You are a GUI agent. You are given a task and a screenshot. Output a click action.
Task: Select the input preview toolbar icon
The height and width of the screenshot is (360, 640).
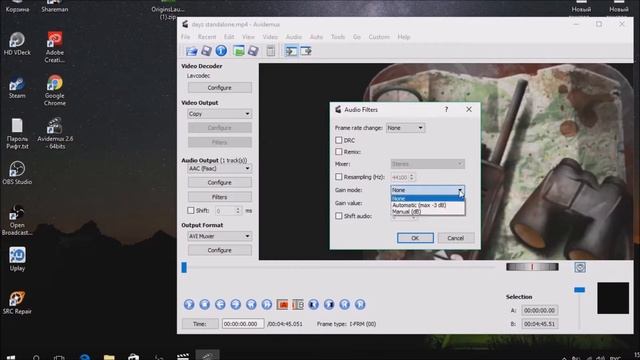(x=291, y=51)
